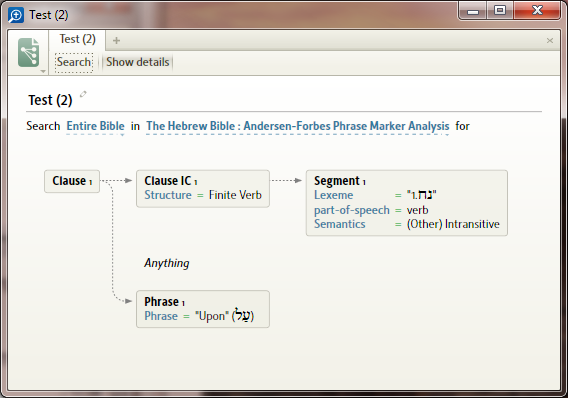Add a new tab with plus icon

(x=116, y=41)
